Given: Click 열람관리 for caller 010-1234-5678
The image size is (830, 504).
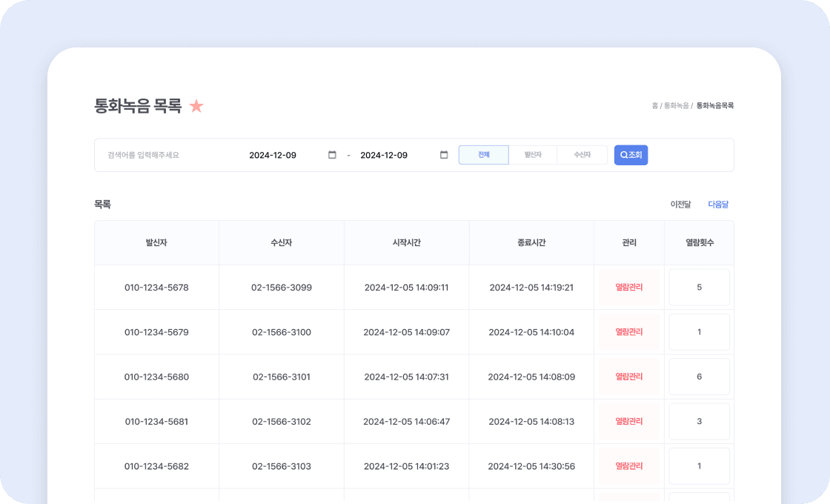Looking at the screenshot, I should point(629,288).
